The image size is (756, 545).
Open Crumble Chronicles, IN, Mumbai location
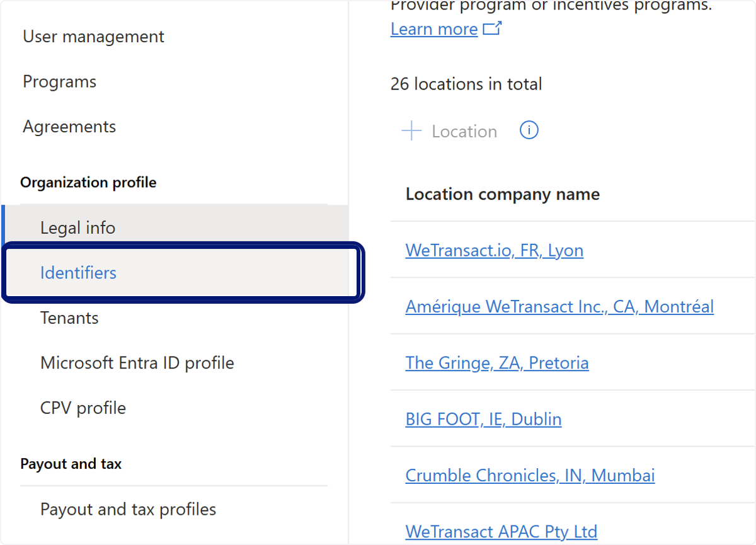530,475
